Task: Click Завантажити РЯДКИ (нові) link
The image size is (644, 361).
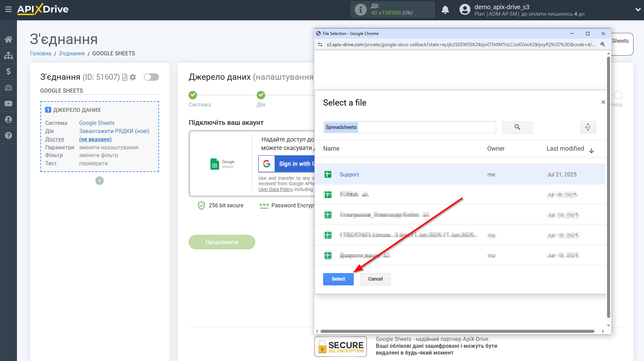Action: tap(114, 131)
